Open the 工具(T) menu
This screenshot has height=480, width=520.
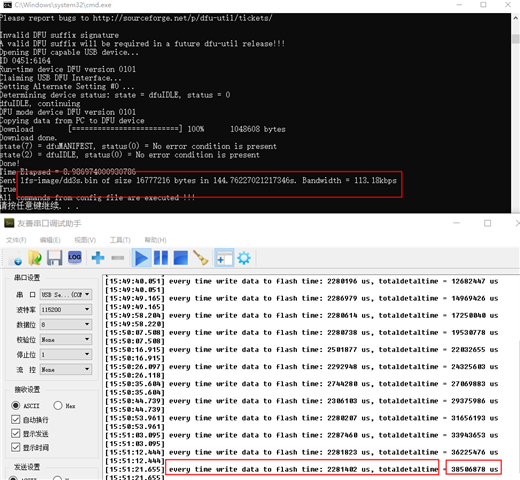(120, 240)
